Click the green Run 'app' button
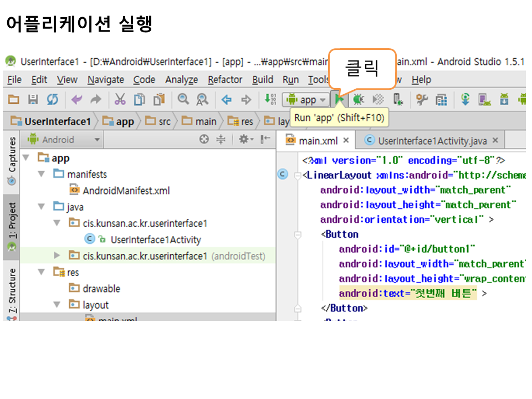The height and width of the screenshot is (399, 532). [339, 100]
